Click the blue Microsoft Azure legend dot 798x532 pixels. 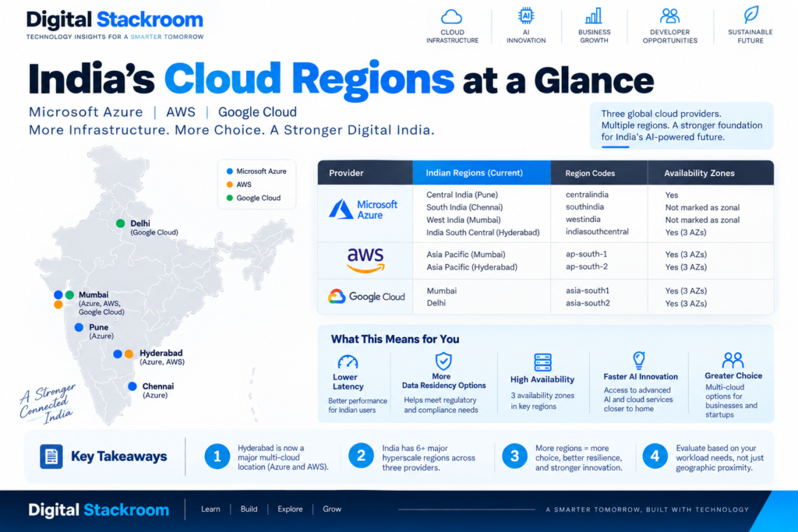coord(230,171)
